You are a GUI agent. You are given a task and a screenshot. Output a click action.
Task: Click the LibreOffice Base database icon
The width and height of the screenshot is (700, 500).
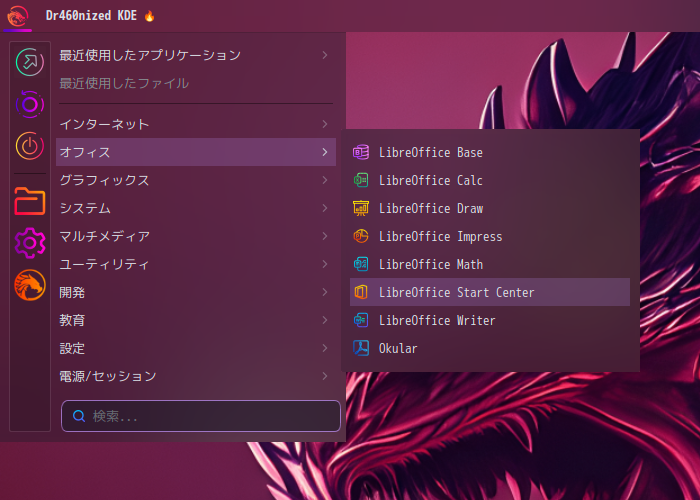pyautogui.click(x=361, y=152)
